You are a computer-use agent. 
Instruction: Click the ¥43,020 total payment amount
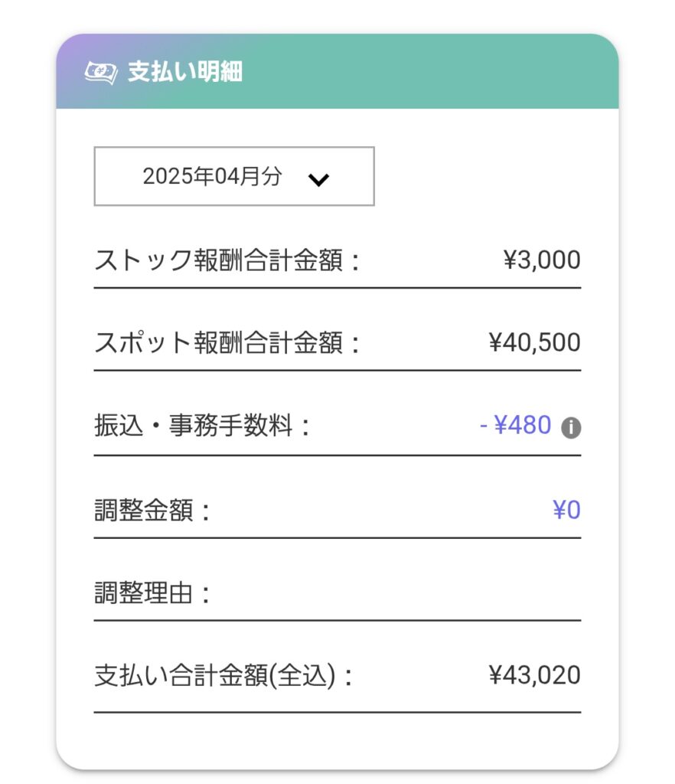point(535,675)
